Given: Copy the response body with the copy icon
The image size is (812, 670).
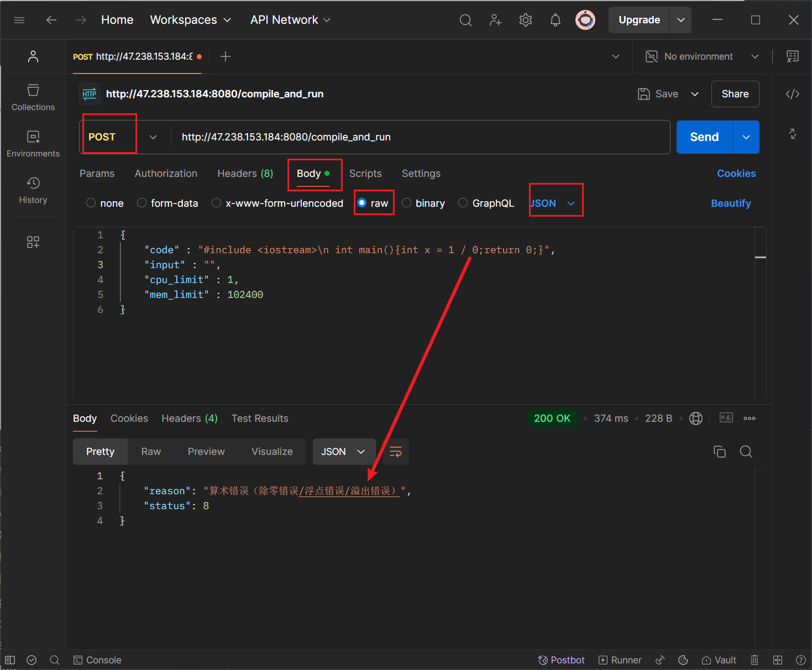Looking at the screenshot, I should coord(719,452).
